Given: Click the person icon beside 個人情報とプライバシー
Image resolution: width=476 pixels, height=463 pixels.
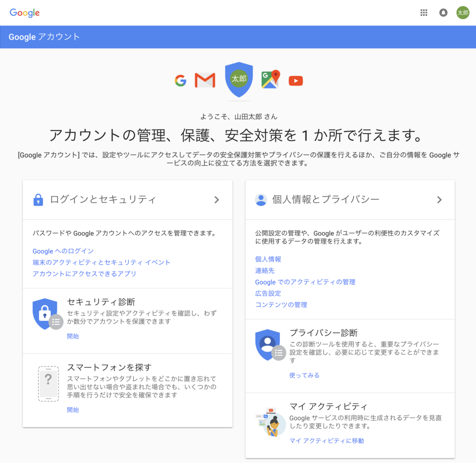Looking at the screenshot, I should pyautogui.click(x=261, y=200).
